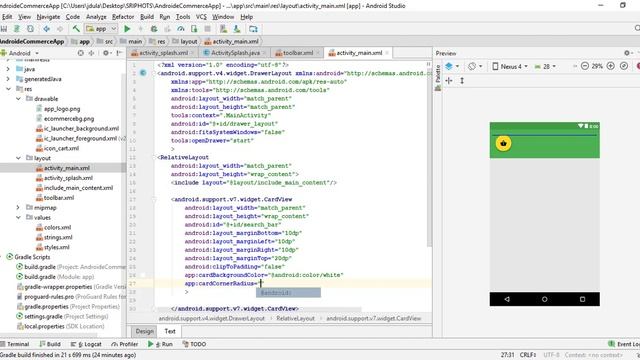Click the Save All toolbar icon

pyautogui.click(x=4, y=29)
